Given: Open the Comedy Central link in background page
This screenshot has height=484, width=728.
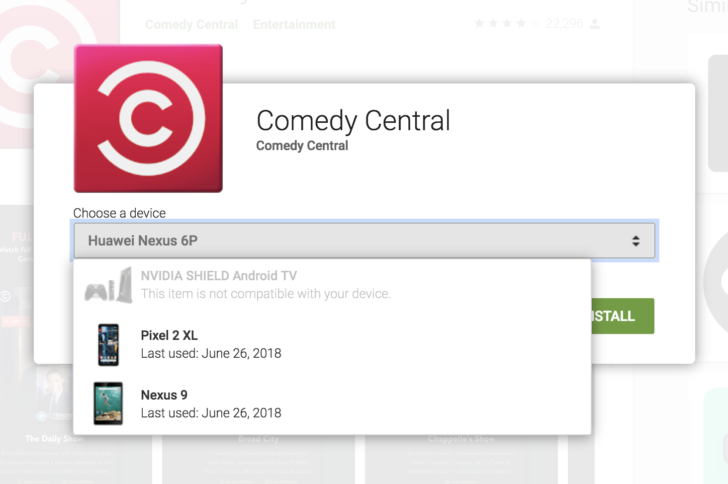Looking at the screenshot, I should tap(192, 24).
